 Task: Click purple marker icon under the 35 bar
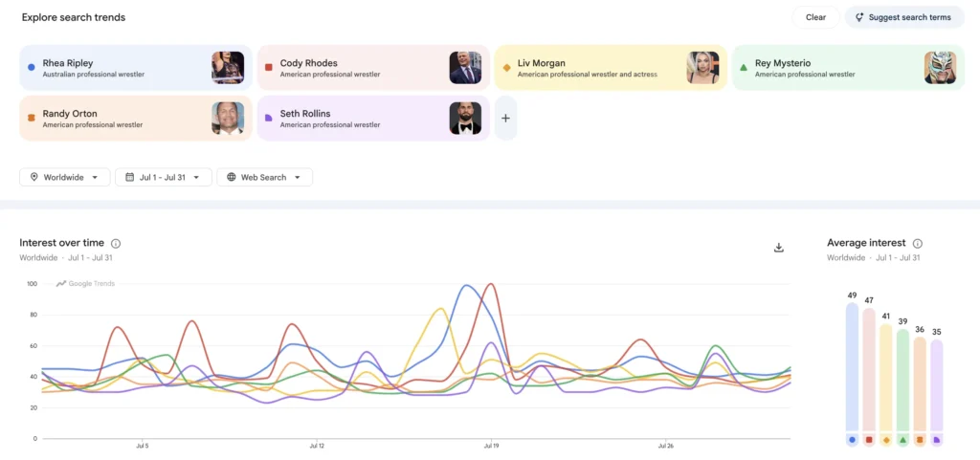point(936,440)
